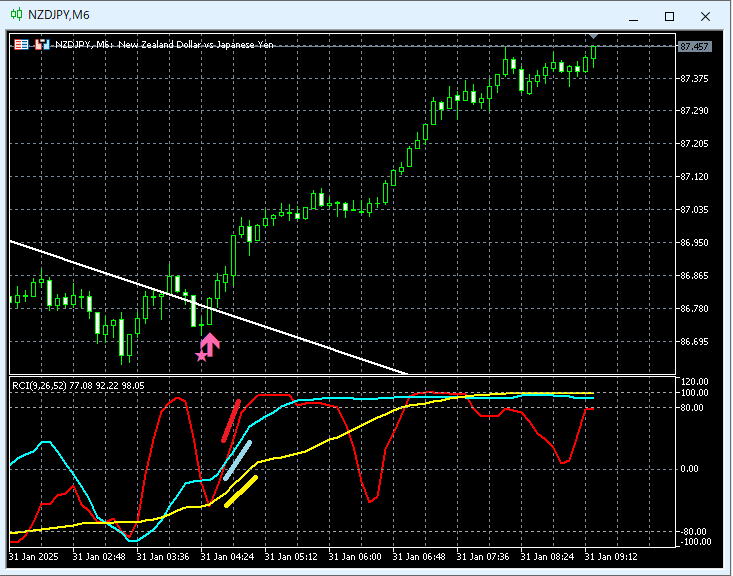Click RCI scale label 80.00

click(692, 408)
